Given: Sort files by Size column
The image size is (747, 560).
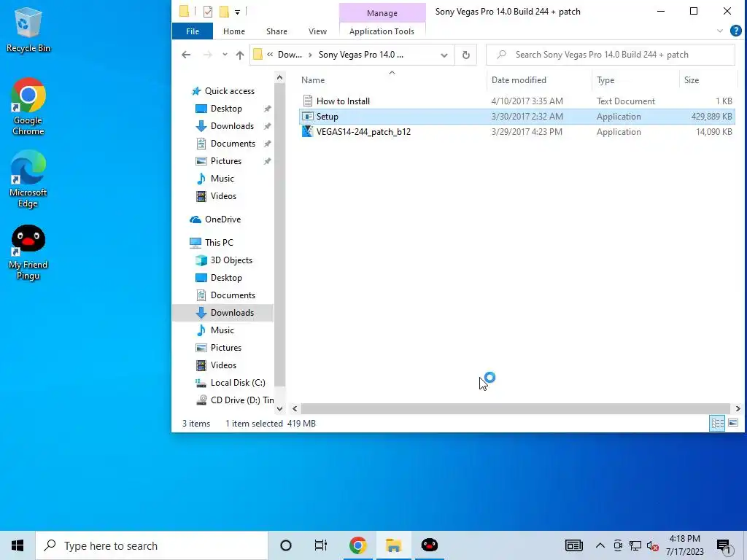Looking at the screenshot, I should coord(692,80).
